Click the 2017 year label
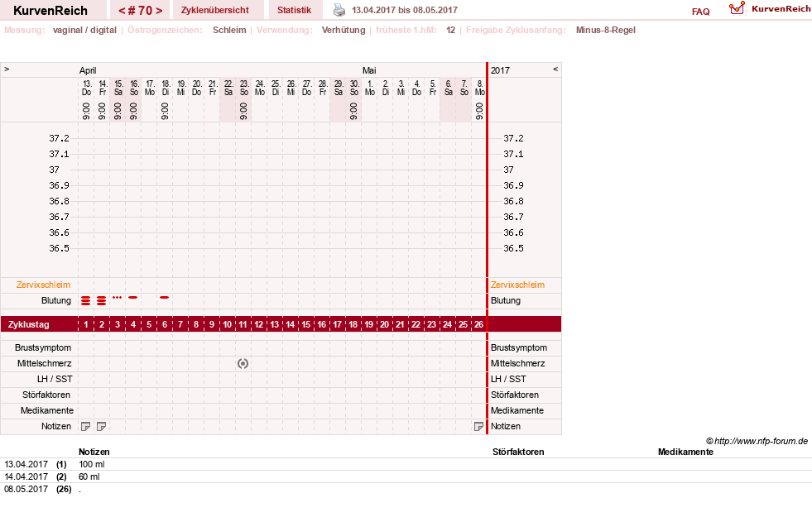812x517 pixels. 500,70
